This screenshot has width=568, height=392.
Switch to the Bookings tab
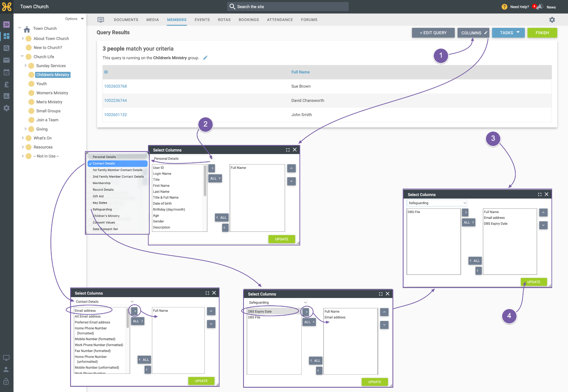249,20
